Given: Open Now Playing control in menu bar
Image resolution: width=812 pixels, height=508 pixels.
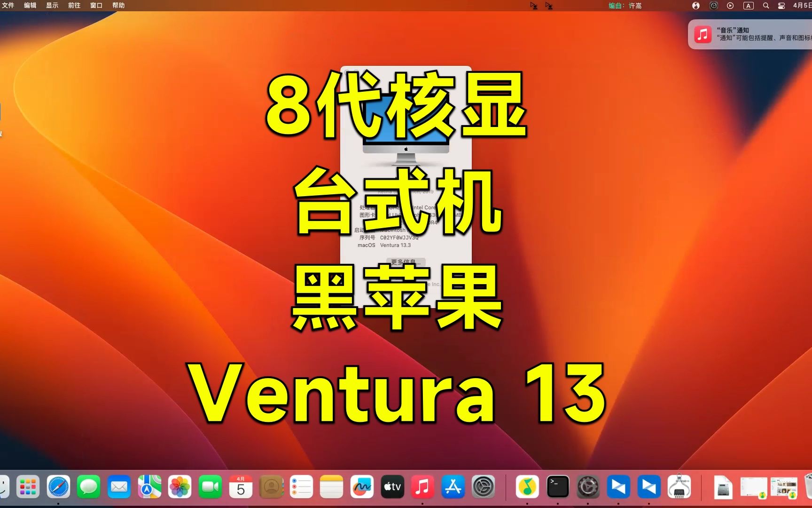Looking at the screenshot, I should click(730, 6).
